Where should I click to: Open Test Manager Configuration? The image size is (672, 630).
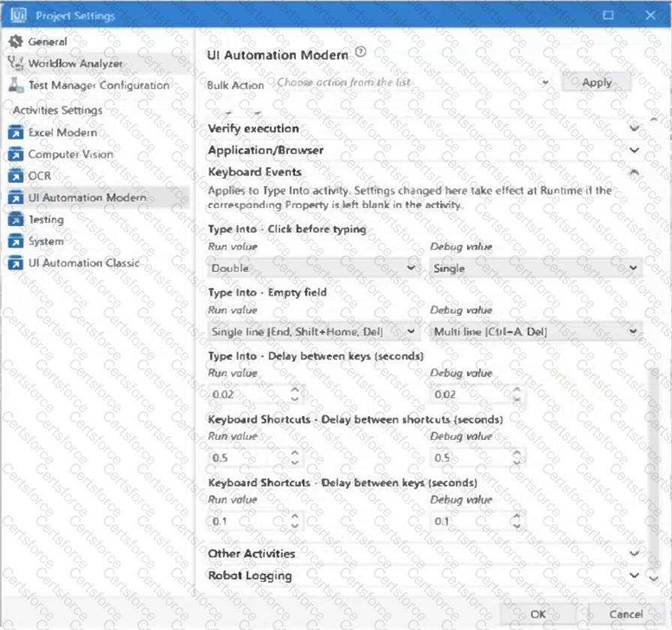click(17, 85)
